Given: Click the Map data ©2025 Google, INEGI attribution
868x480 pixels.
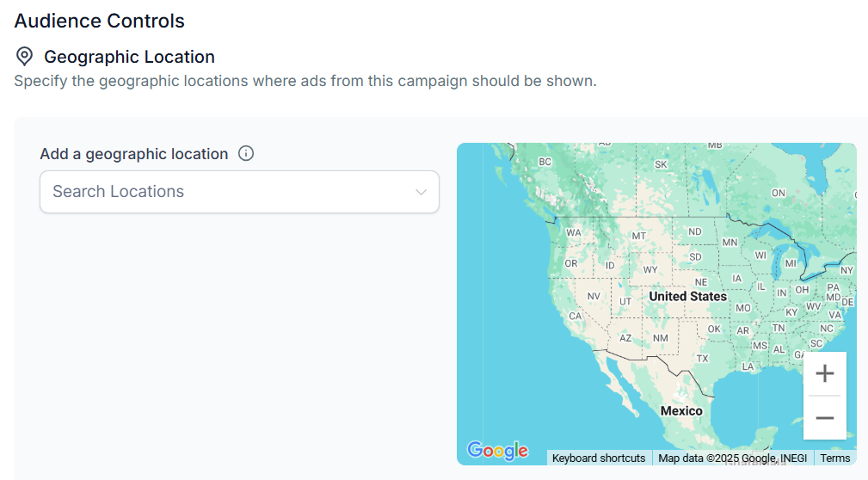Looking at the screenshot, I should (732, 458).
